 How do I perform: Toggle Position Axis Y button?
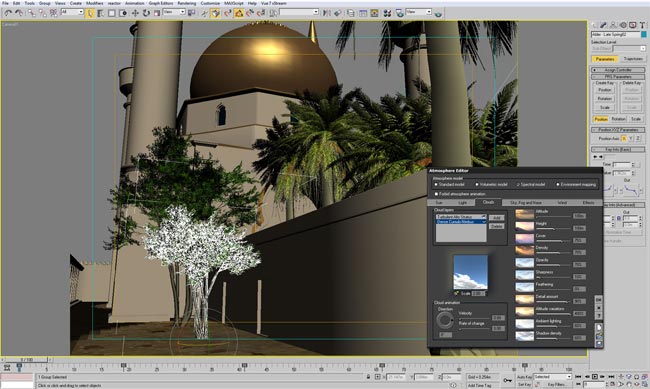631,139
